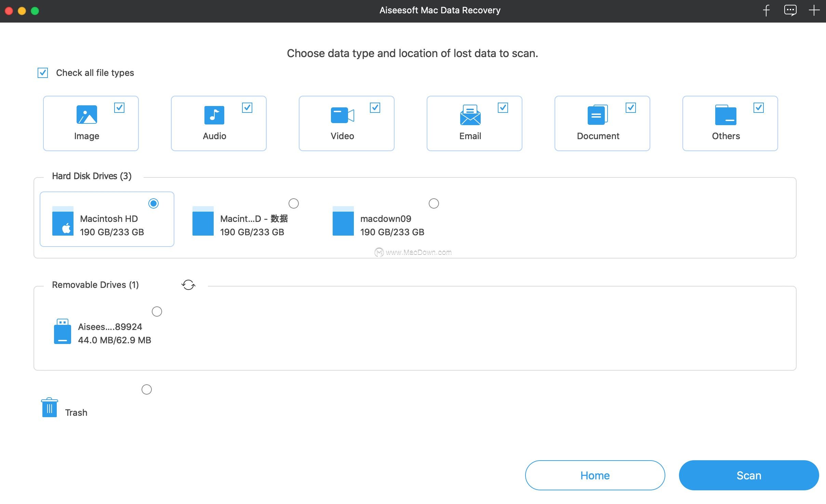Click the Home button
Image resolution: width=826 pixels, height=504 pixels.
(x=594, y=475)
